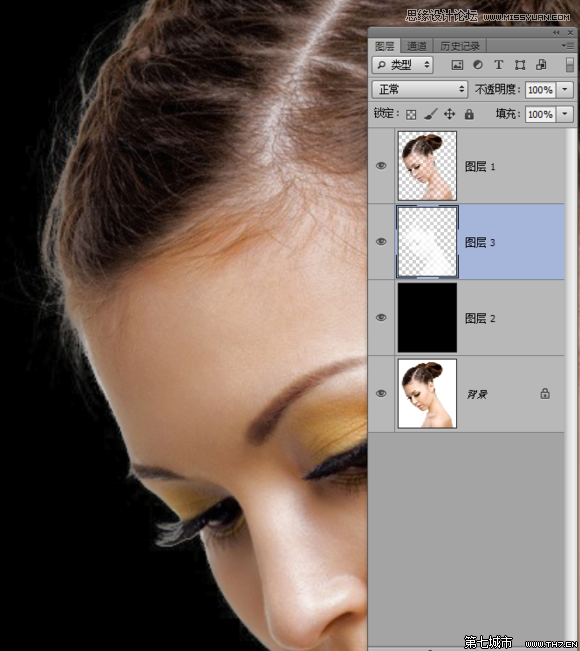Filter layers by smart object icon
This screenshot has width=580, height=651.
coord(541,65)
